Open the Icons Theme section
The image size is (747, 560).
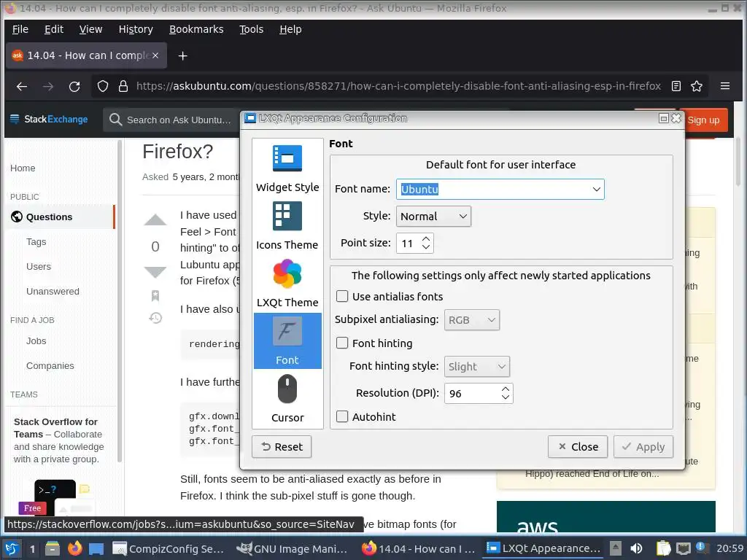(x=287, y=226)
